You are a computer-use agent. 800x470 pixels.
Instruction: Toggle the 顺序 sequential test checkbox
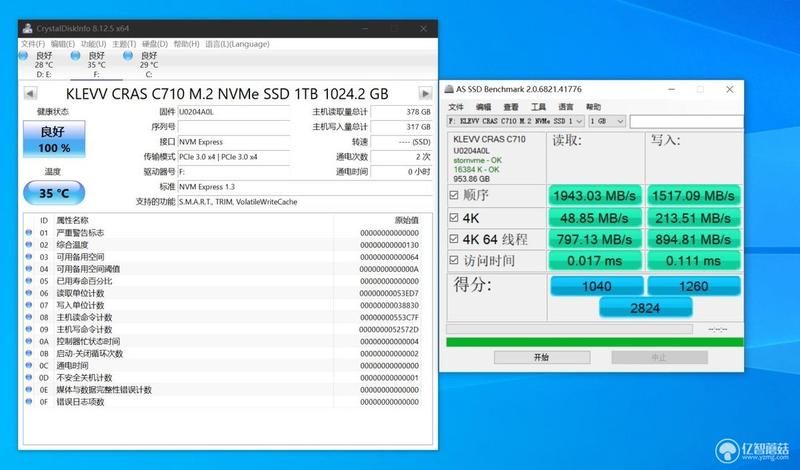pos(454,195)
